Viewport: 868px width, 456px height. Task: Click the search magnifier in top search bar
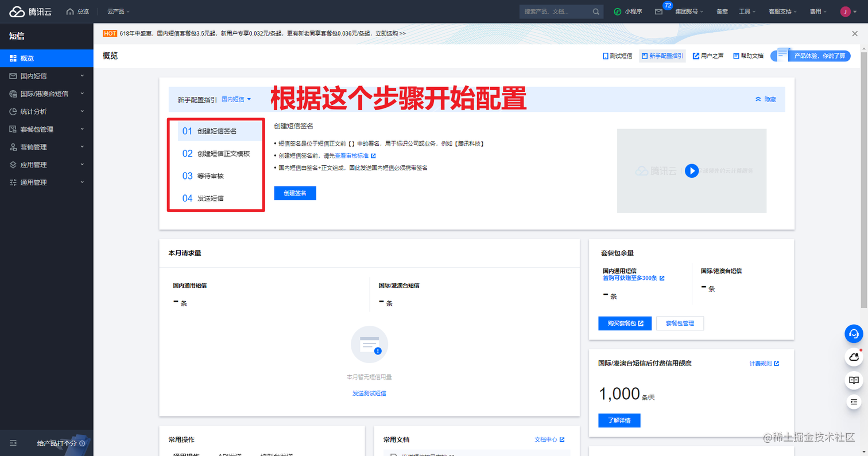(x=596, y=11)
